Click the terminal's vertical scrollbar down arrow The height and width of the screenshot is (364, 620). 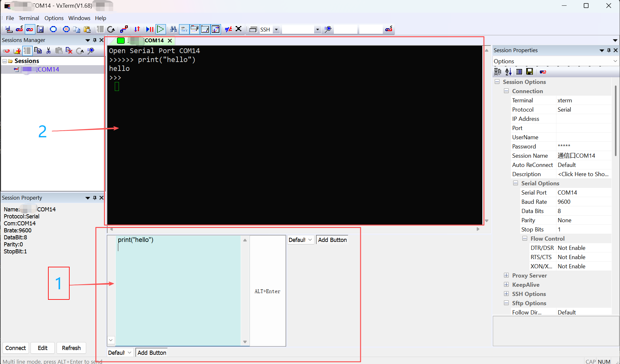pyautogui.click(x=486, y=221)
